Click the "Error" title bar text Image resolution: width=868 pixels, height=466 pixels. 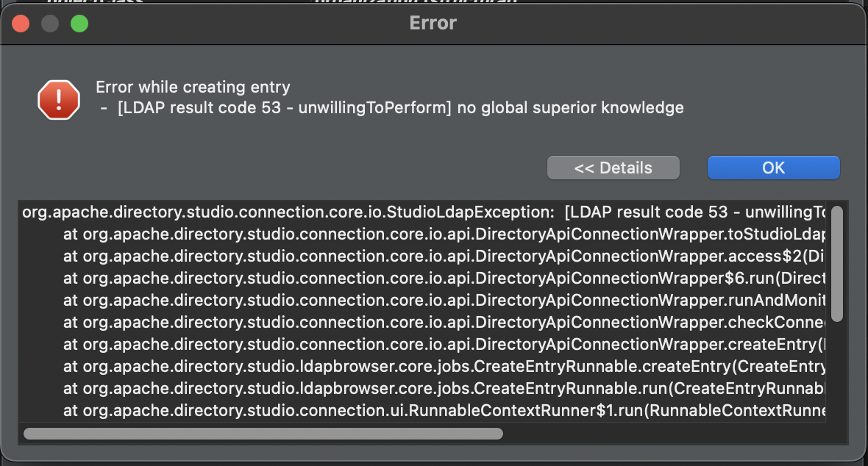point(433,24)
